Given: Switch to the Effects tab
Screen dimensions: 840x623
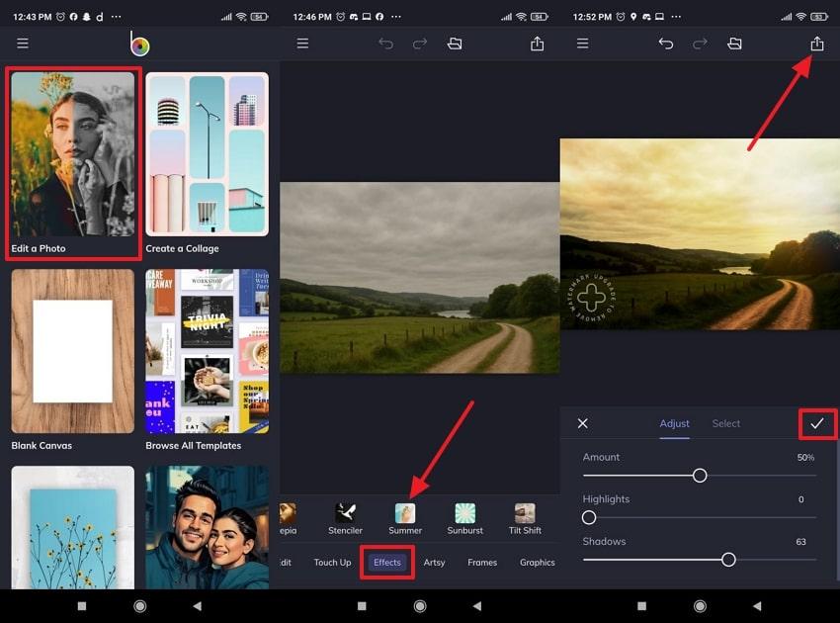Looking at the screenshot, I should [x=387, y=563].
